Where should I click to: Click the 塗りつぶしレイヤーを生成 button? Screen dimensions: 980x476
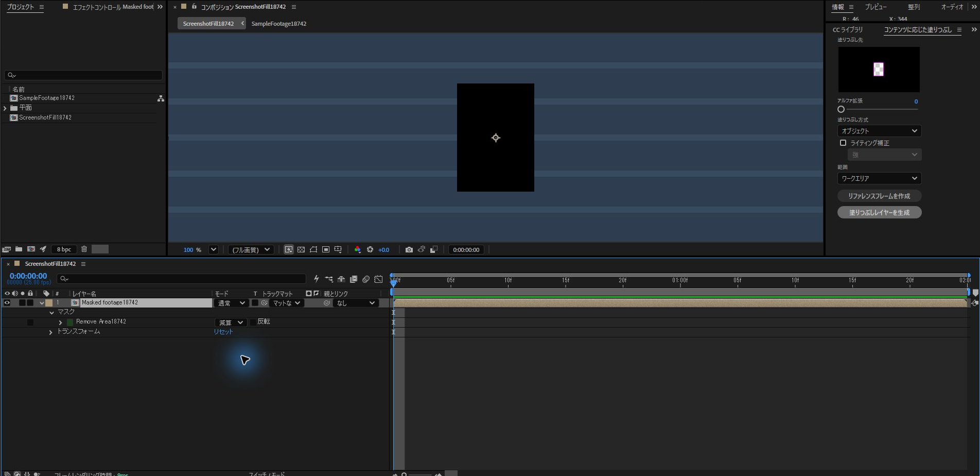click(x=879, y=212)
